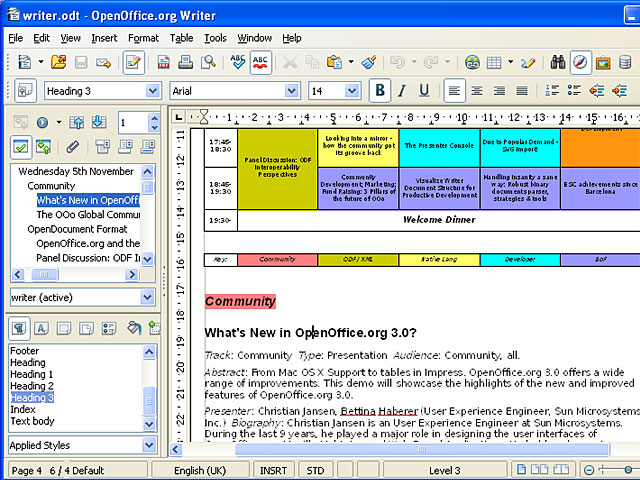640x480 pixels.
Task: Select Fill Format Mode paint bucket icon
Action: (134, 328)
